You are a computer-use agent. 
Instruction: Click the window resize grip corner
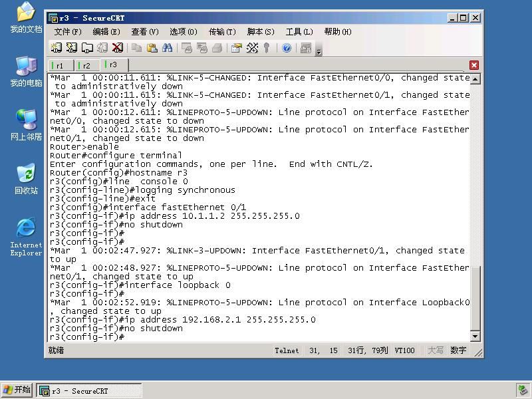click(479, 353)
